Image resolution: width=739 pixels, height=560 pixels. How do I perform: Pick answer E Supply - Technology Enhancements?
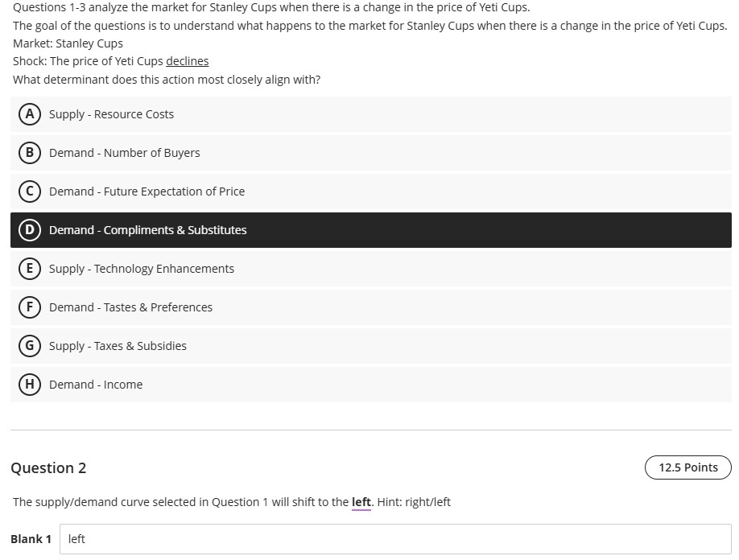point(142,268)
